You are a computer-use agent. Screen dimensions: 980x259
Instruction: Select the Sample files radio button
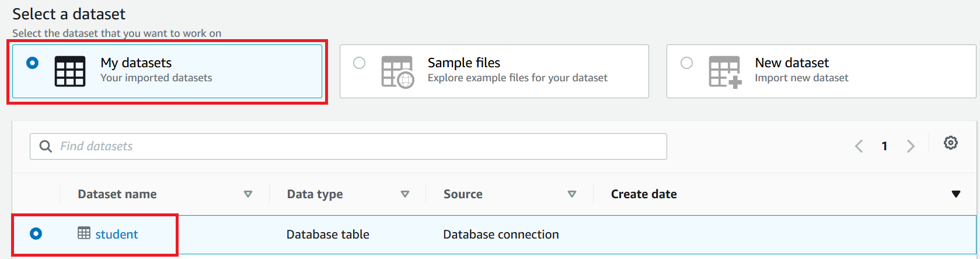tap(360, 63)
